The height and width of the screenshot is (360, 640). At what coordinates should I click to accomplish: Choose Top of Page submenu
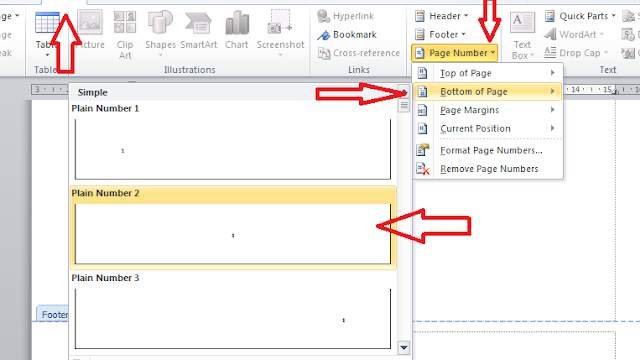pos(488,73)
